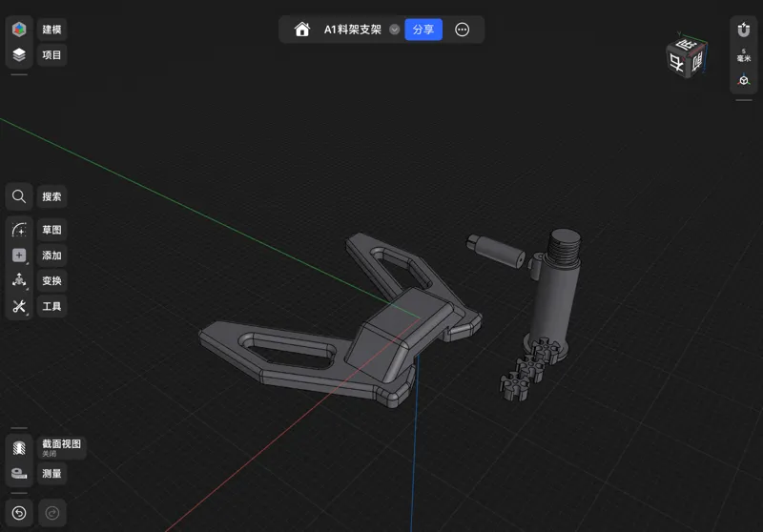Expand the A1料架支架 title dropdown arrow
Viewport: 763px width, 532px height.
(395, 30)
